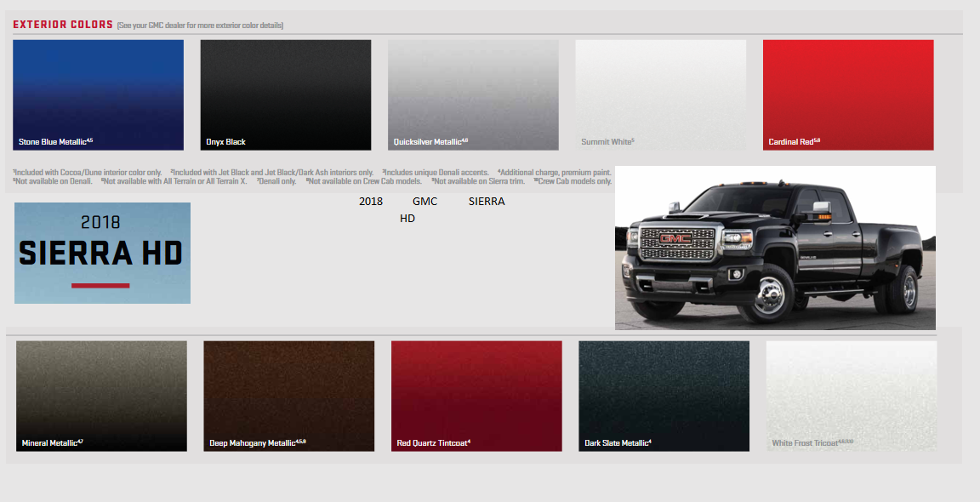The height and width of the screenshot is (502, 980).
Task: Click the 'Includes unique Denali accents' footnote
Action: [x=436, y=173]
